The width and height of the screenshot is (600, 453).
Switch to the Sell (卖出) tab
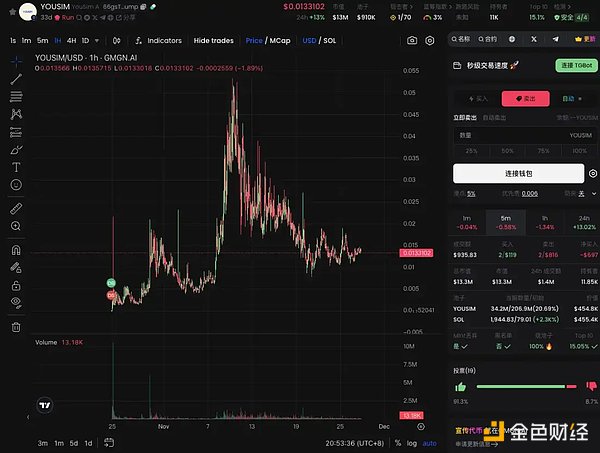tap(526, 99)
